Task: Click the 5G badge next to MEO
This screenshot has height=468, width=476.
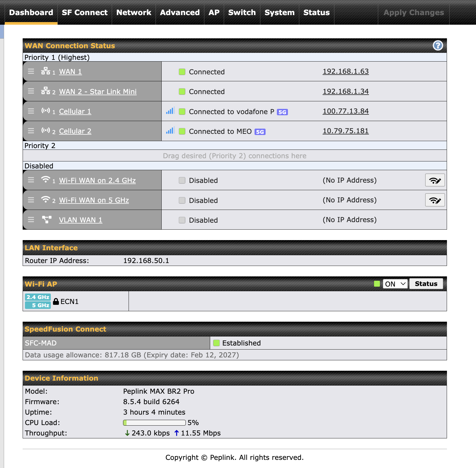Action: (260, 132)
